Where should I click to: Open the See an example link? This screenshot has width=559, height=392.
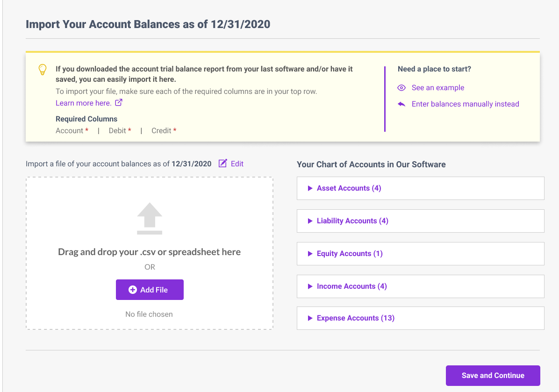[438, 88]
